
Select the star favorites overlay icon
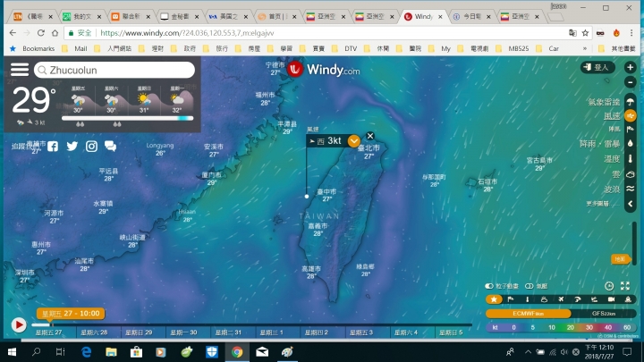click(494, 299)
